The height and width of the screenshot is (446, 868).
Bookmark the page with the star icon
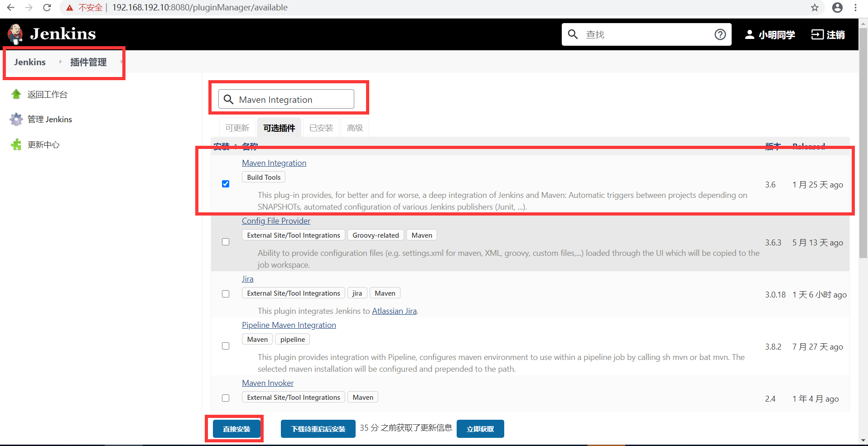point(815,8)
